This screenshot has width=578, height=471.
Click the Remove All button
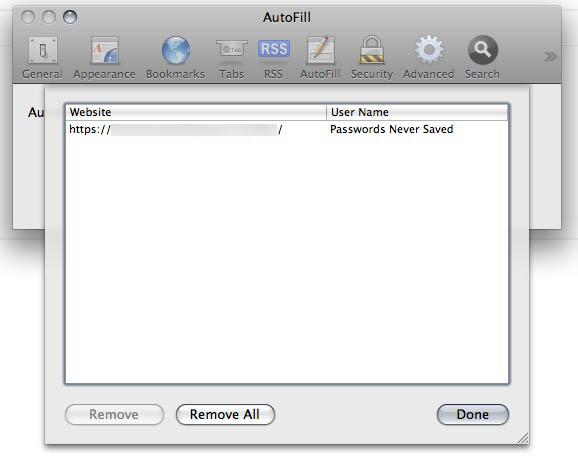(x=225, y=414)
